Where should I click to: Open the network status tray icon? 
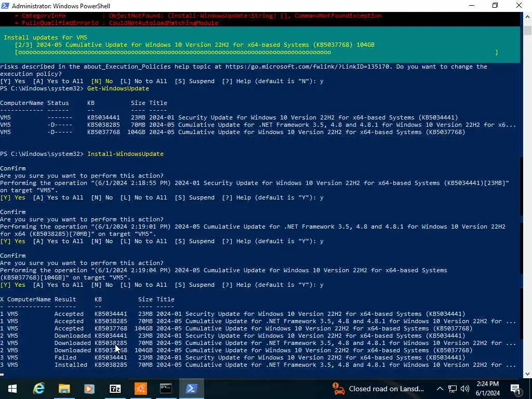(x=453, y=389)
